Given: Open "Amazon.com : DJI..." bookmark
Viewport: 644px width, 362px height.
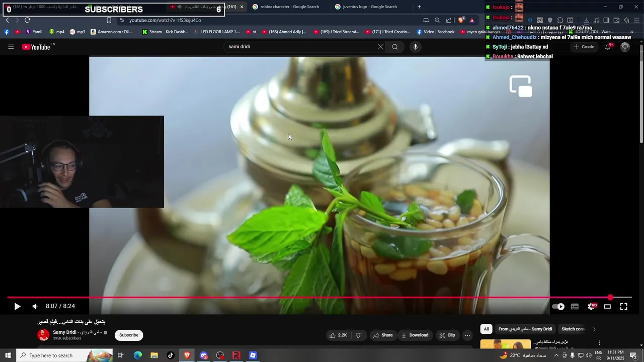Looking at the screenshot, I should click(x=112, y=32).
